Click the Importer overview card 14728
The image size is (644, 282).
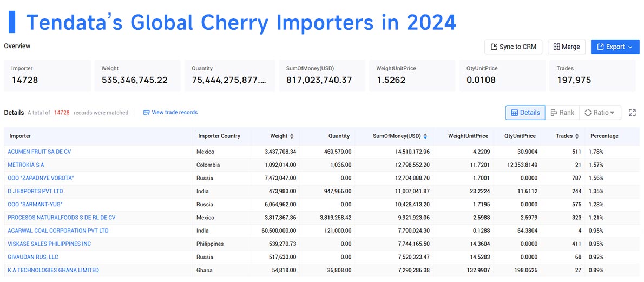click(47, 76)
